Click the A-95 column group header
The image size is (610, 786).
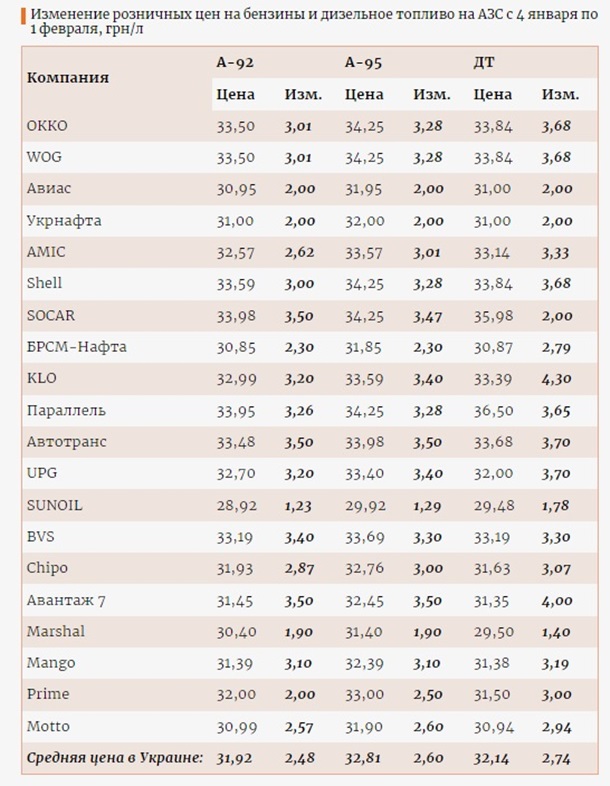(364, 62)
